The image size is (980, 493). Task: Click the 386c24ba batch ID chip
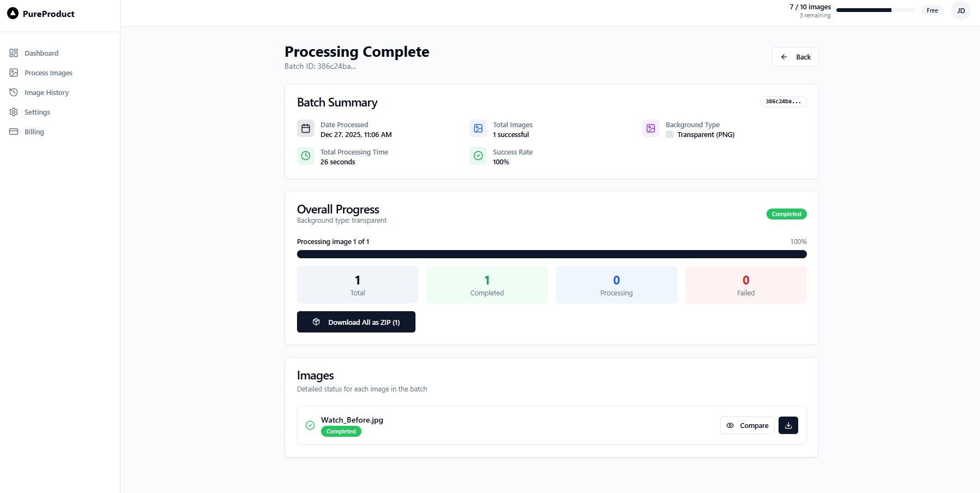point(783,101)
